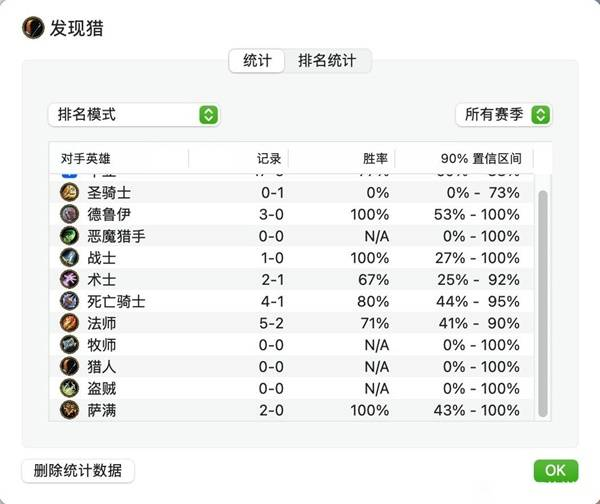This screenshot has width=600, height=504.
Task: Sort by the 记录 column header
Action: (x=269, y=158)
